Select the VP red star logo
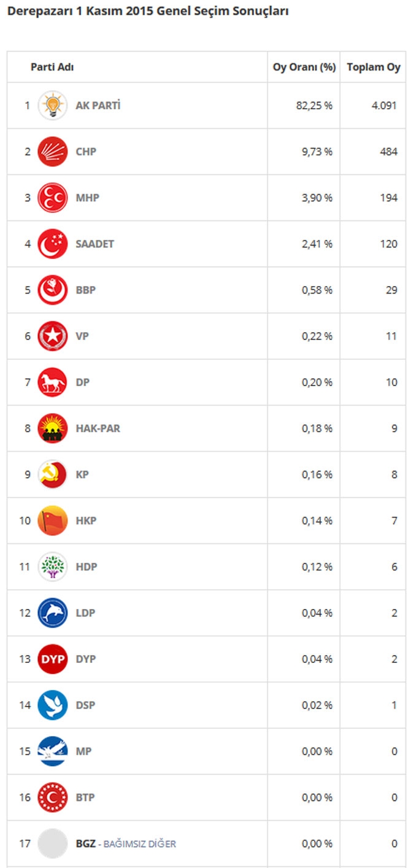The image size is (411, 868). pyautogui.click(x=53, y=336)
